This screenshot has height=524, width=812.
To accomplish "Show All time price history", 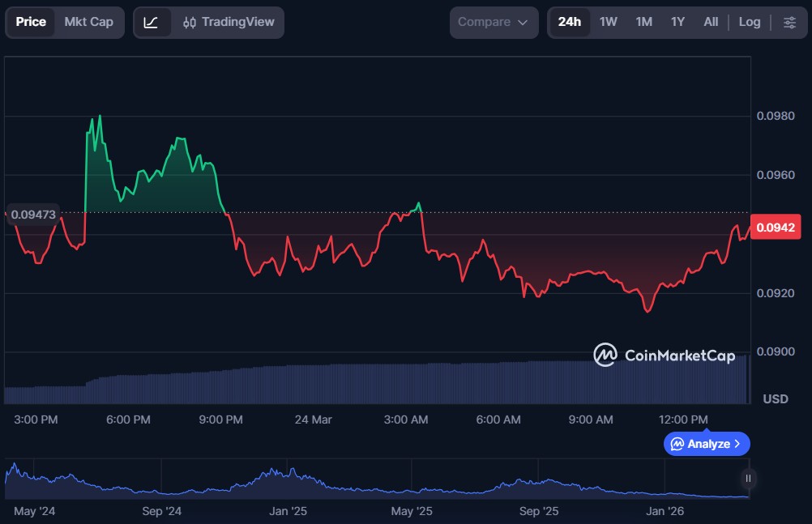I will click(711, 22).
